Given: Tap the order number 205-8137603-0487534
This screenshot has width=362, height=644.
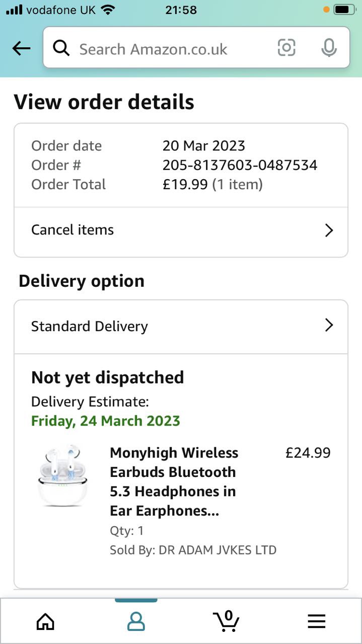Looking at the screenshot, I should tap(240, 165).
